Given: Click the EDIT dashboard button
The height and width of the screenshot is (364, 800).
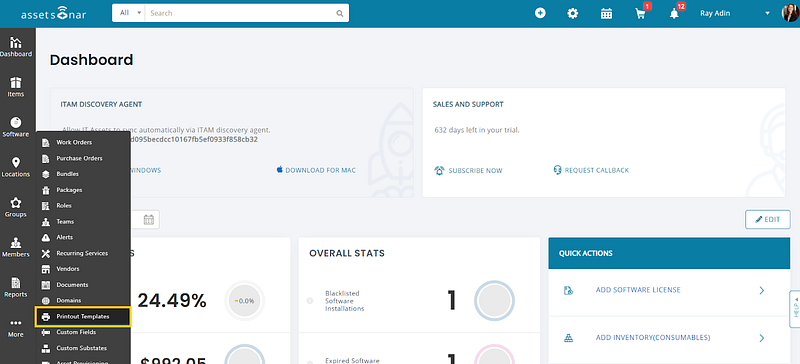Looking at the screenshot, I should 767,220.
